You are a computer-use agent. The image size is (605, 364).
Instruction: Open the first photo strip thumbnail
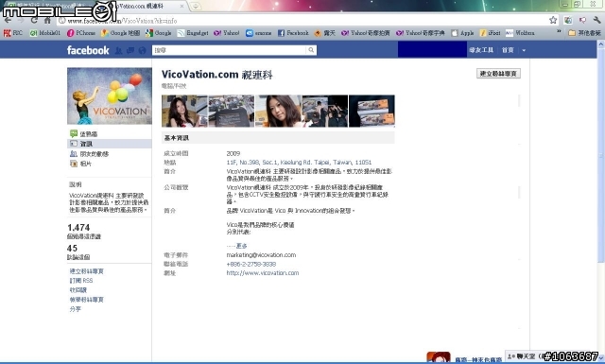184,112
